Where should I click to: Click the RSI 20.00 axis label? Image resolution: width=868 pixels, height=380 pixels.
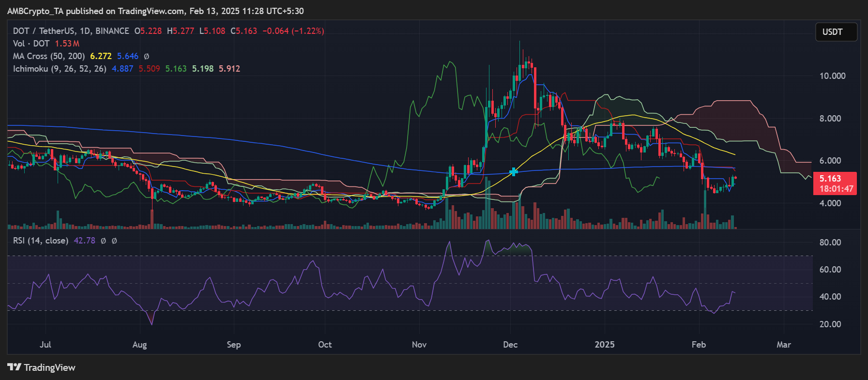[830, 324]
